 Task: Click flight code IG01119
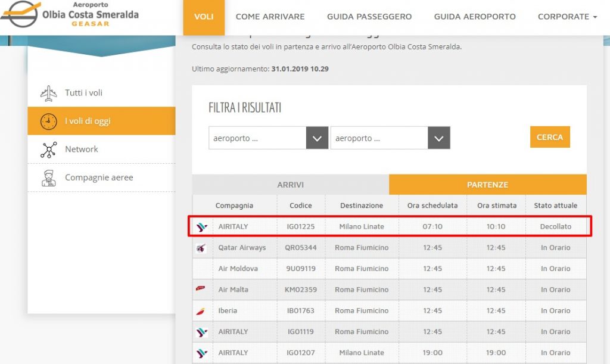(x=301, y=332)
